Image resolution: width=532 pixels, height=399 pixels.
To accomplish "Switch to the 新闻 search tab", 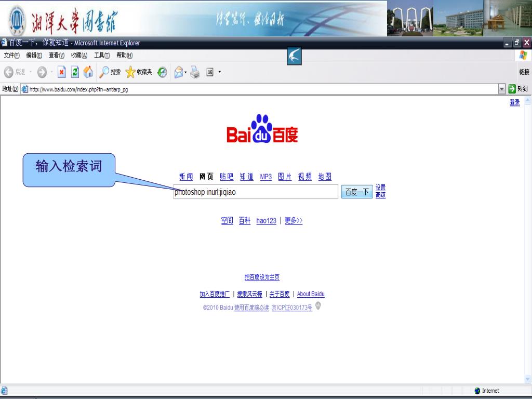I will [x=186, y=177].
